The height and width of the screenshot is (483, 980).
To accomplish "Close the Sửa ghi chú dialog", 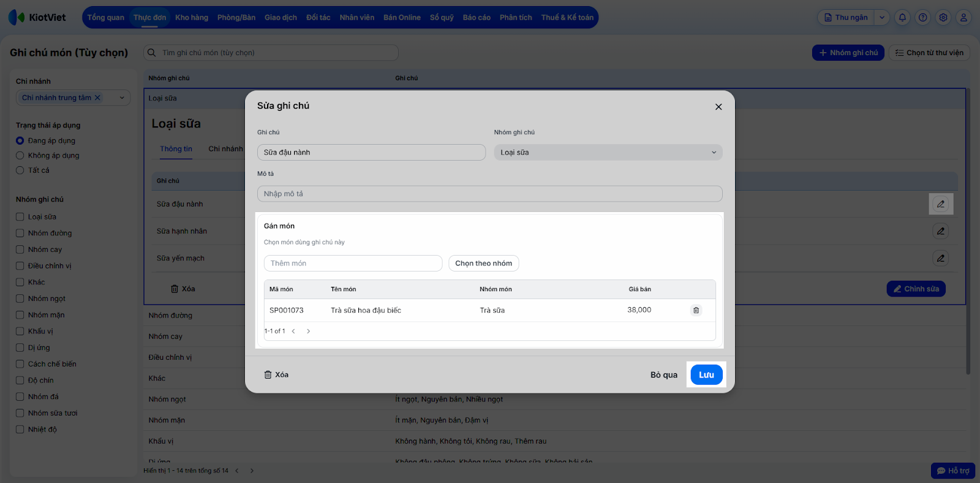I will [x=718, y=107].
